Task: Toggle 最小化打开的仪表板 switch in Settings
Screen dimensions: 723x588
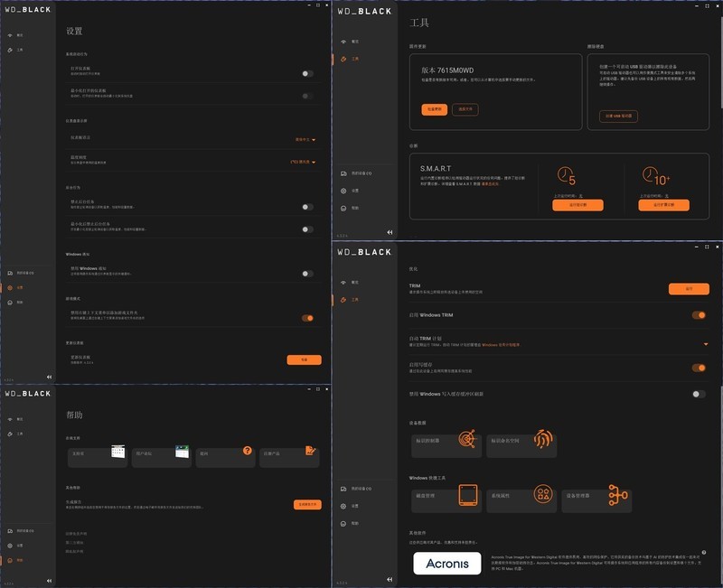Action: 307,97
